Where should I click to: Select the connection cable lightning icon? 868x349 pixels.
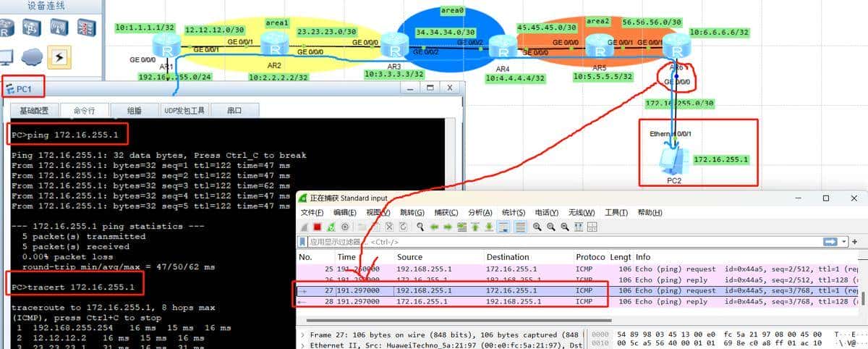point(59,56)
